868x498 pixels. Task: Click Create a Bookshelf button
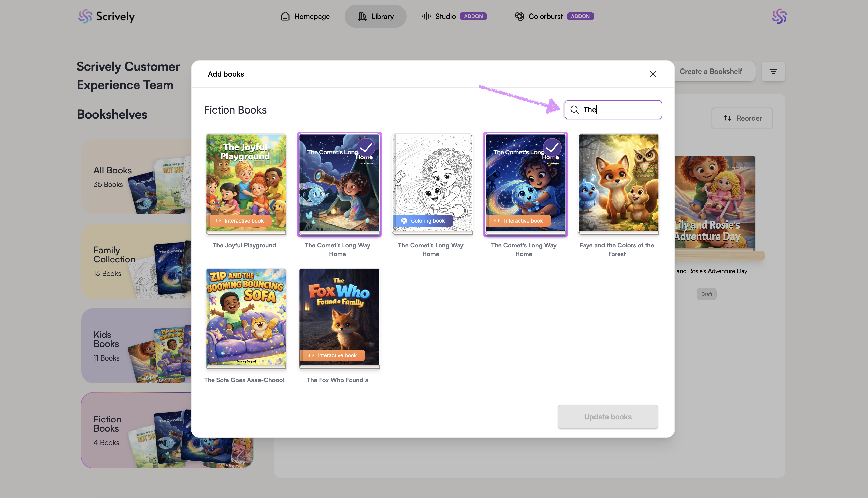click(711, 72)
